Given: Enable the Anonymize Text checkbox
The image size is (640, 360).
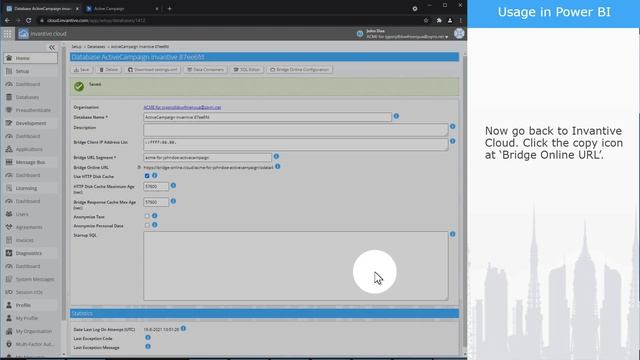Looking at the screenshot, I should pyautogui.click(x=147, y=216).
